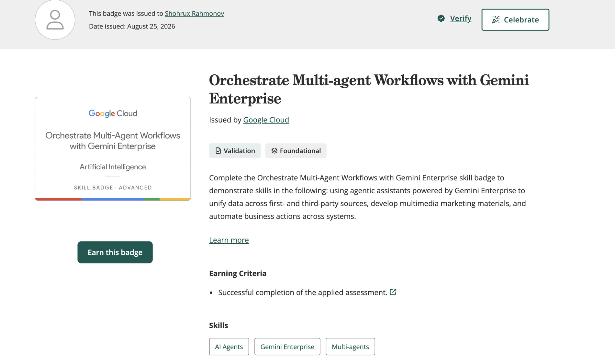
Task: Open the Google Cloud issuer link
Action: [x=266, y=120]
